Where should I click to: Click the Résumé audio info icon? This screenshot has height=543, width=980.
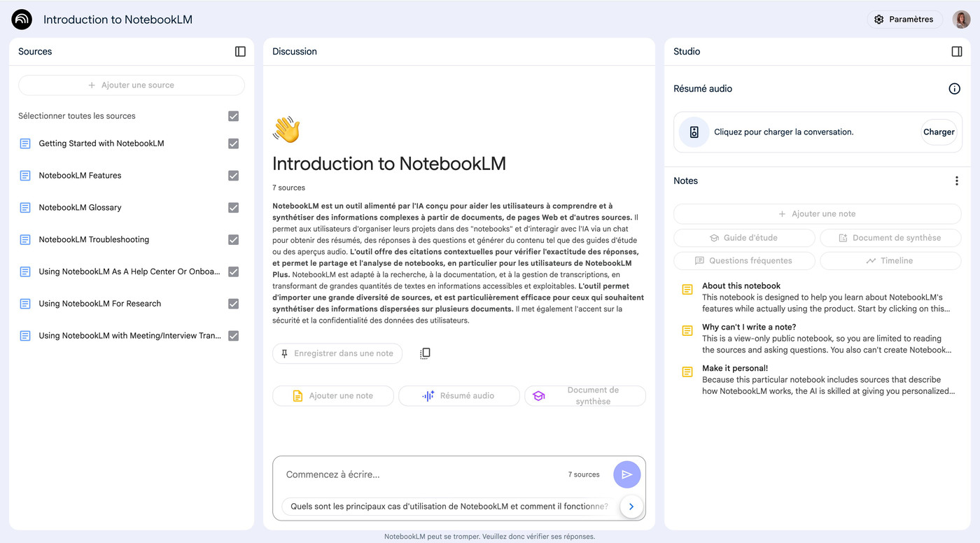(x=954, y=89)
